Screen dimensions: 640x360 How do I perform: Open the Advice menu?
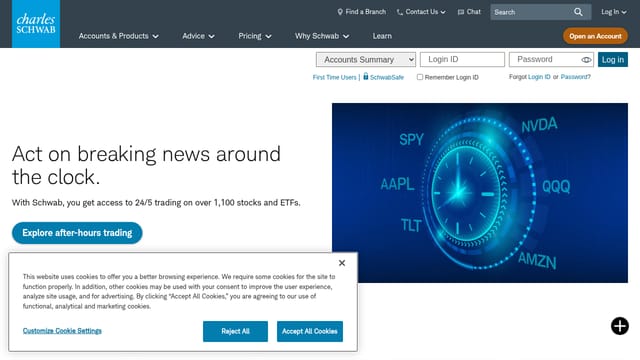tap(198, 36)
